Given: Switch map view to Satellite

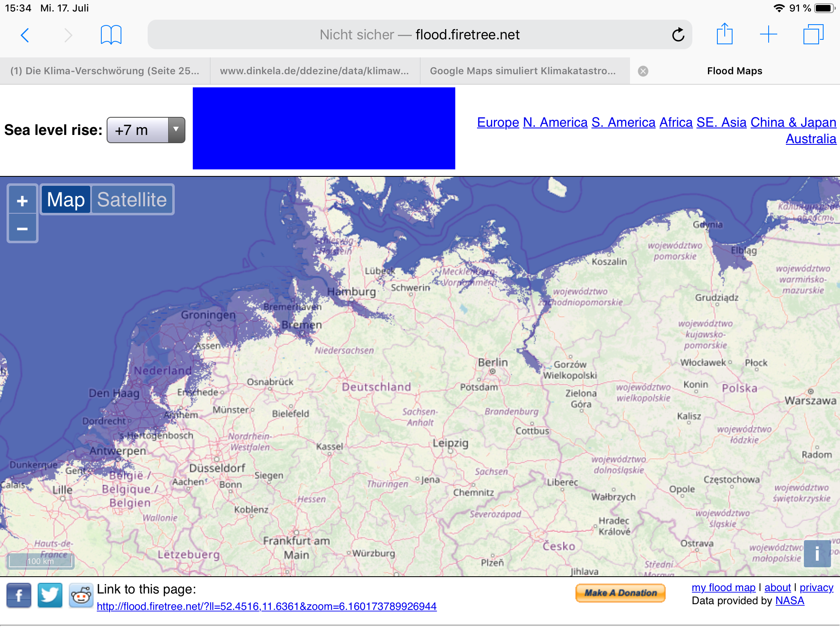Looking at the screenshot, I should pyautogui.click(x=132, y=200).
